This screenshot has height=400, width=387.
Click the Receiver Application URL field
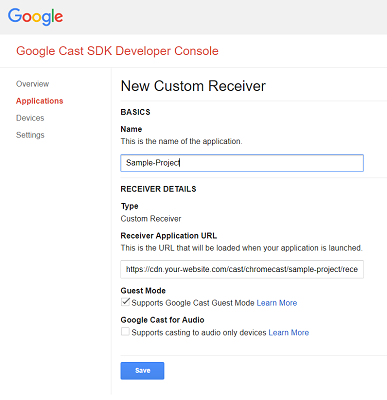[x=242, y=269]
